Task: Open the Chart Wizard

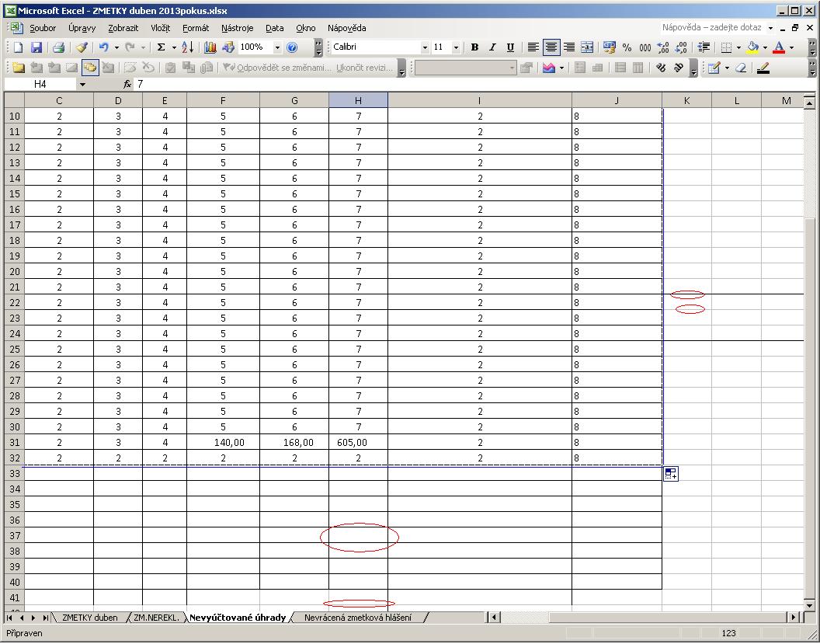Action: [x=210, y=47]
